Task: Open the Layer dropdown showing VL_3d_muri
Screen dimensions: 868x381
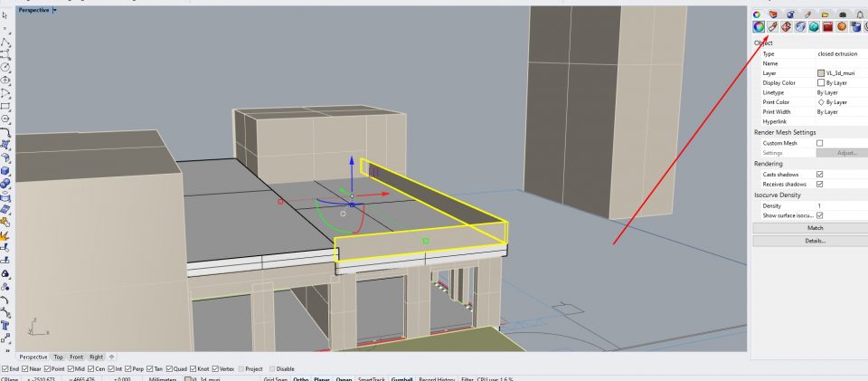Action: 839,73
